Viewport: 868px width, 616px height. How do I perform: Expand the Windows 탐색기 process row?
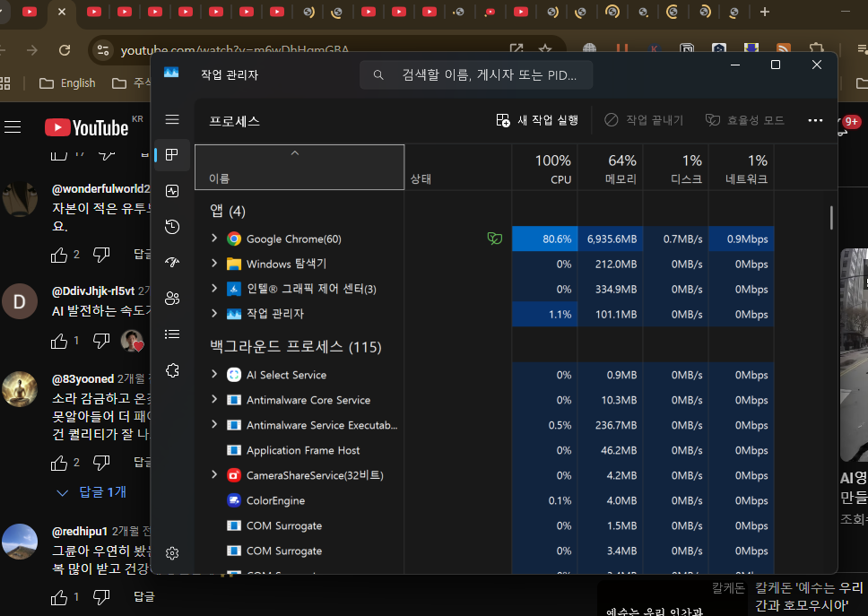tap(214, 264)
